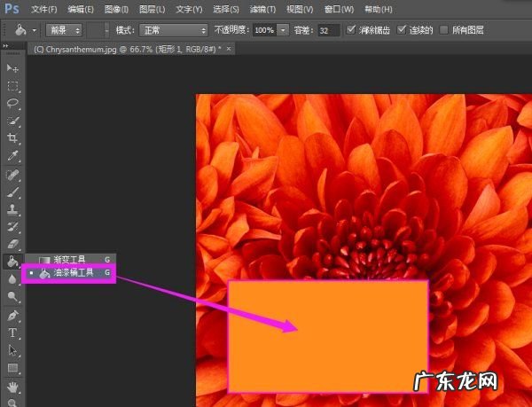
Task: Toggle the 连续的 contiguous checkbox
Action: click(x=403, y=30)
